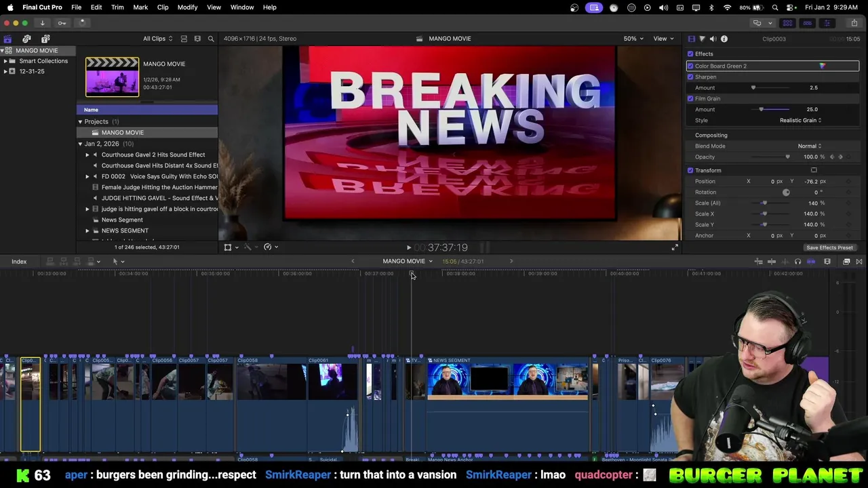Open the Clip menu
Image resolution: width=868 pixels, height=488 pixels.
coord(163,7)
